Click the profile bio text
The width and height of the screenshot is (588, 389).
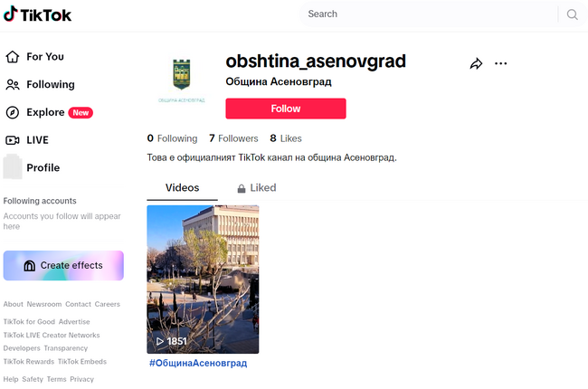pyautogui.click(x=272, y=157)
